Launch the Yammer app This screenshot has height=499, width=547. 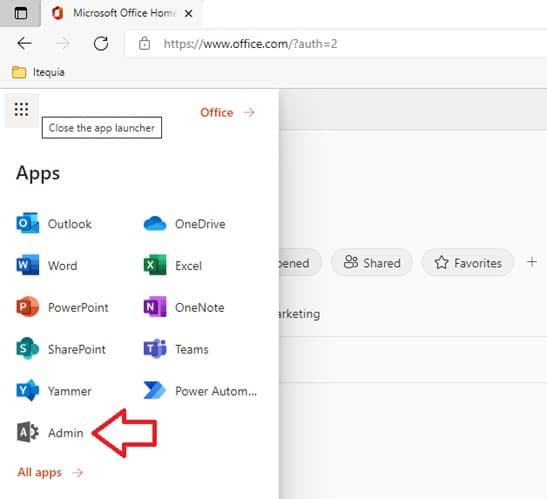tap(54, 391)
